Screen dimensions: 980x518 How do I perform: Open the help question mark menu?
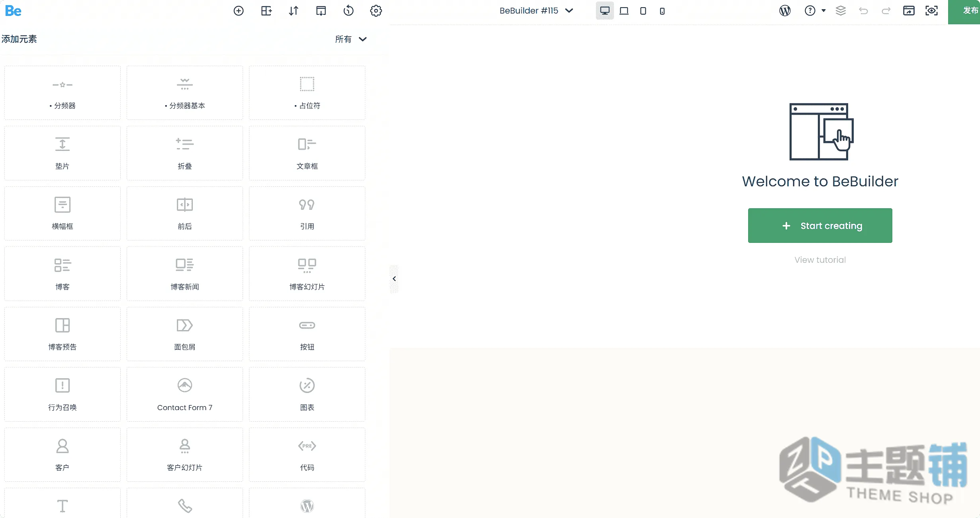point(815,11)
